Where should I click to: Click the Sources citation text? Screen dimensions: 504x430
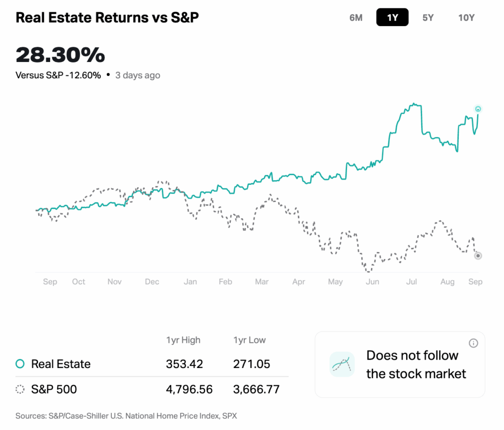click(126, 416)
